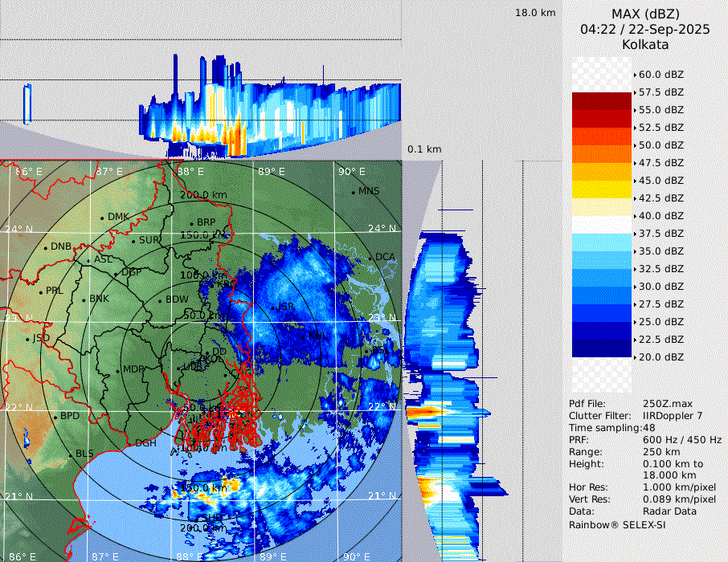
Task: Select the DMK station dot
Action: pos(102,218)
